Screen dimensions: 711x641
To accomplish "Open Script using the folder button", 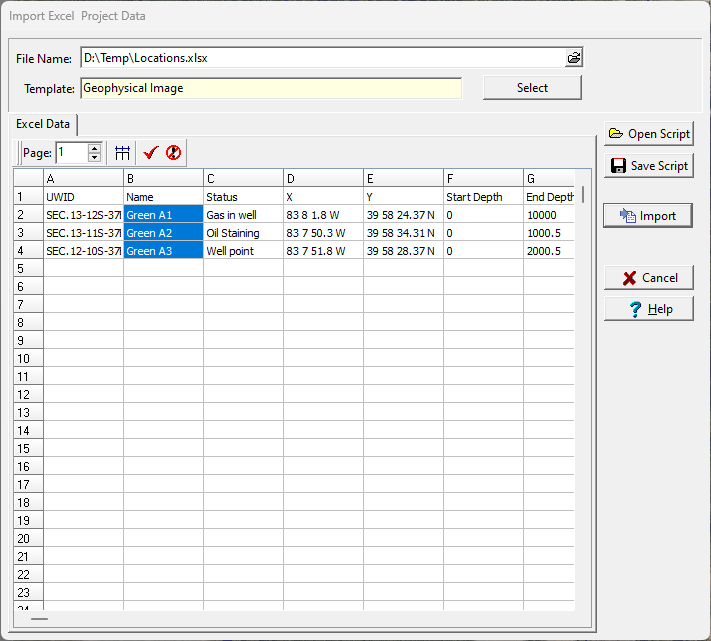I will (648, 134).
